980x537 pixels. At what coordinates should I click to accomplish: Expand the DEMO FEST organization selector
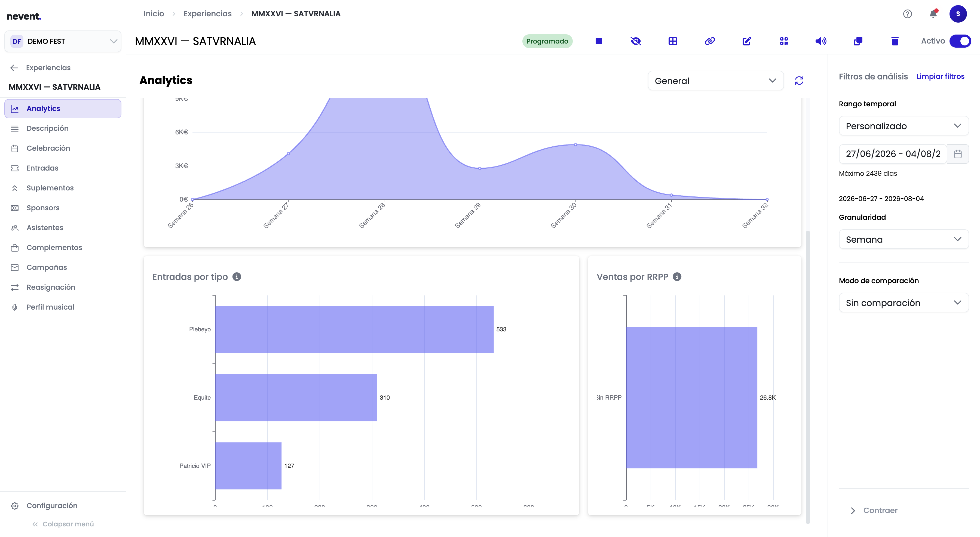tap(63, 41)
